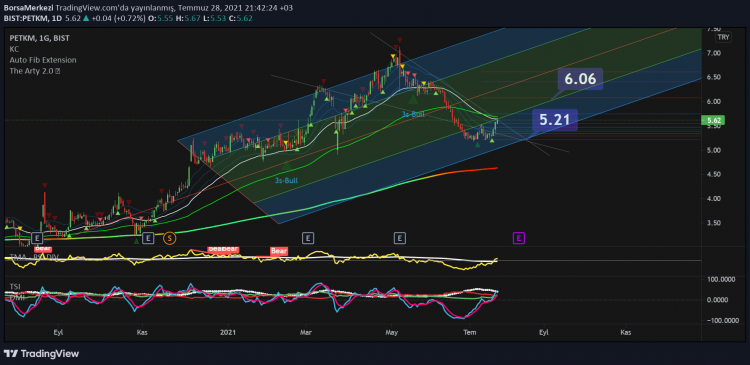Click the Tem time axis label
This screenshot has height=365, width=750.
[x=471, y=332]
